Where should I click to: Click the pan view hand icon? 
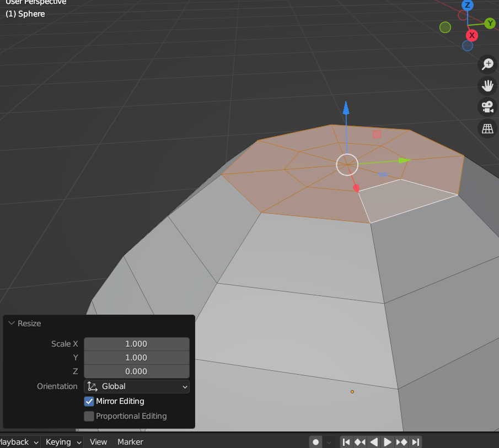click(x=487, y=85)
